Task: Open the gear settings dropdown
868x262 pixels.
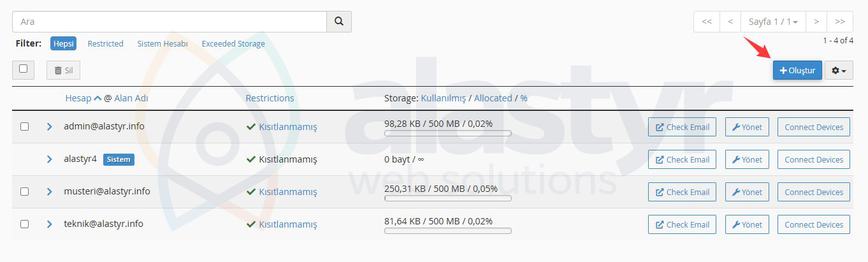Action: point(839,71)
